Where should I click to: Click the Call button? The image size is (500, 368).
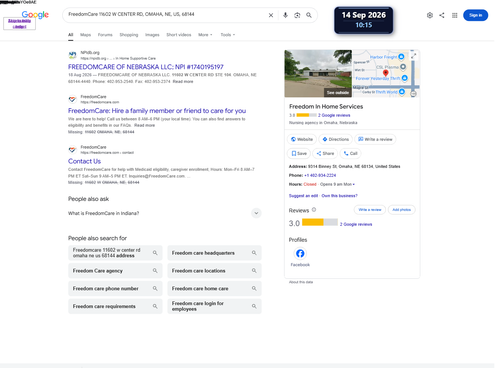(x=351, y=153)
